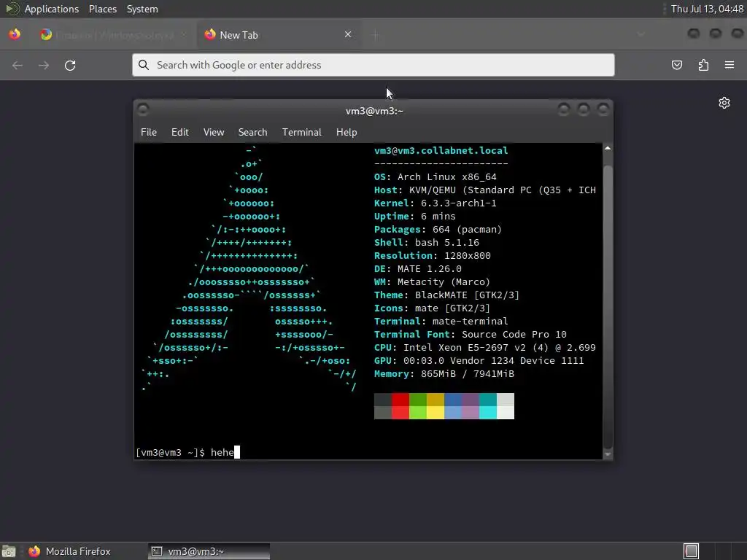The width and height of the screenshot is (747, 560).
Task: Click the Show Desktop button in bottom panel
Action: pyautogui.click(x=9, y=551)
